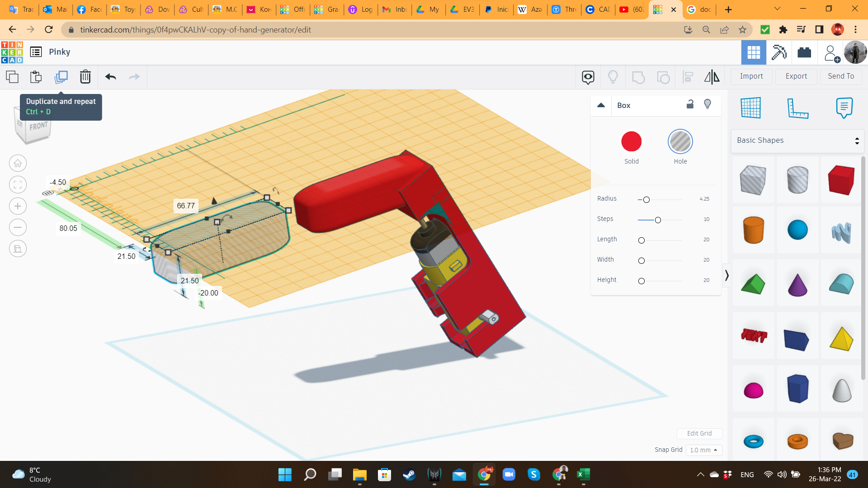Click the Delete trash can icon
The width and height of the screenshot is (868, 488).
click(x=85, y=77)
